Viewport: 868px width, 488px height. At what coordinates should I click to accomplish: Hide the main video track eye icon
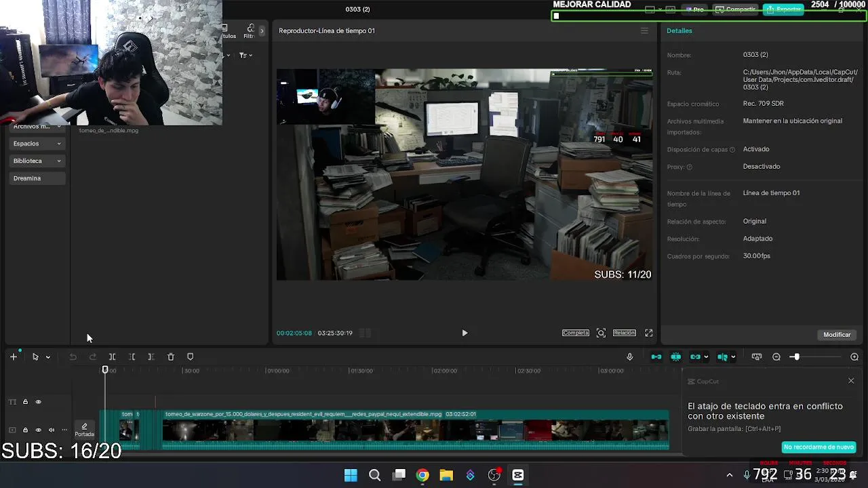point(38,430)
